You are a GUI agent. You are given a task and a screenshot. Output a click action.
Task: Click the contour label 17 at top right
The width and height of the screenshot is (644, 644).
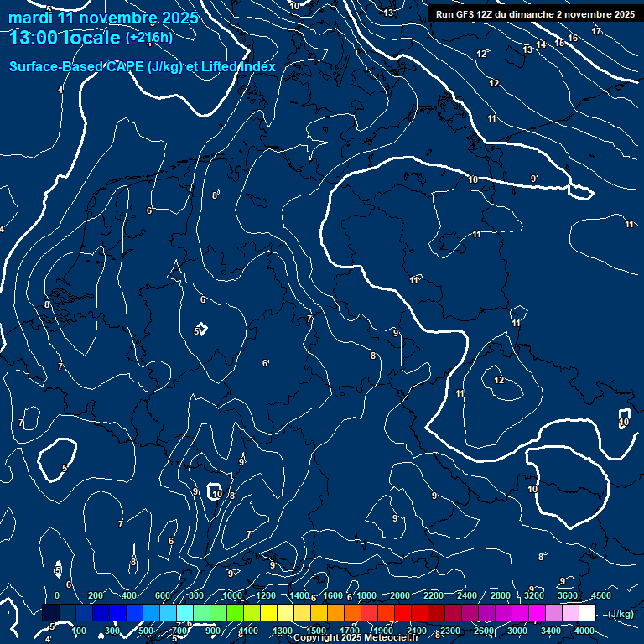click(596, 31)
